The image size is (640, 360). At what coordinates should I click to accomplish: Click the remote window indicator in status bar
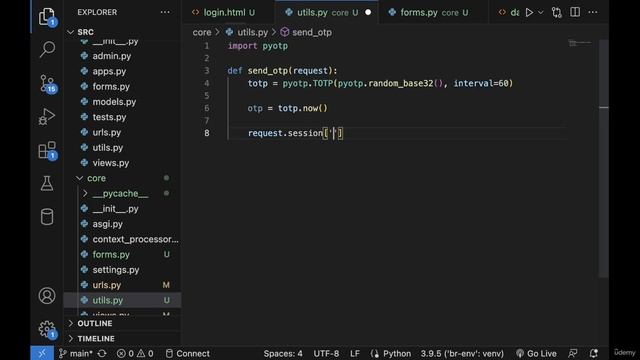42,353
